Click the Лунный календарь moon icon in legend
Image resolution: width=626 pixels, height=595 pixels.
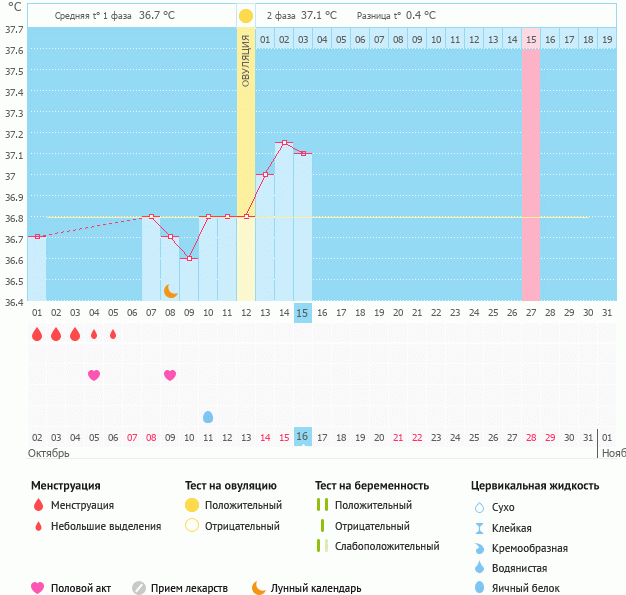(259, 588)
